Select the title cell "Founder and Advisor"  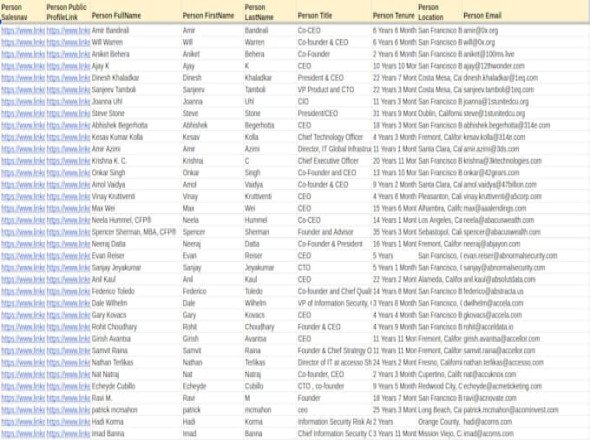pos(325,232)
